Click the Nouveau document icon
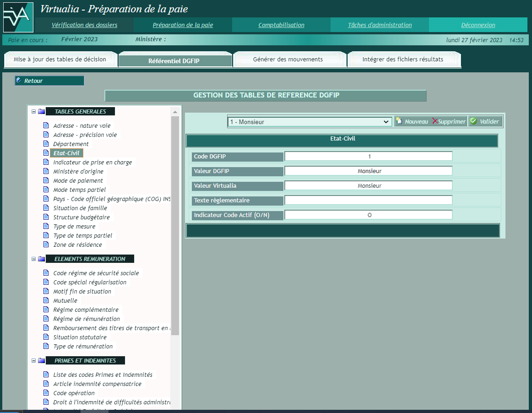This screenshot has height=413, width=532. 399,121
